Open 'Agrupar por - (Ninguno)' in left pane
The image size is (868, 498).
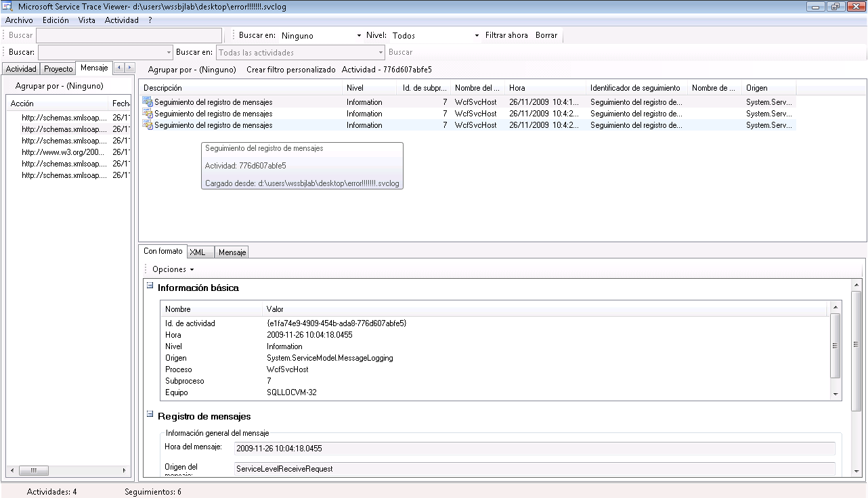(x=59, y=86)
